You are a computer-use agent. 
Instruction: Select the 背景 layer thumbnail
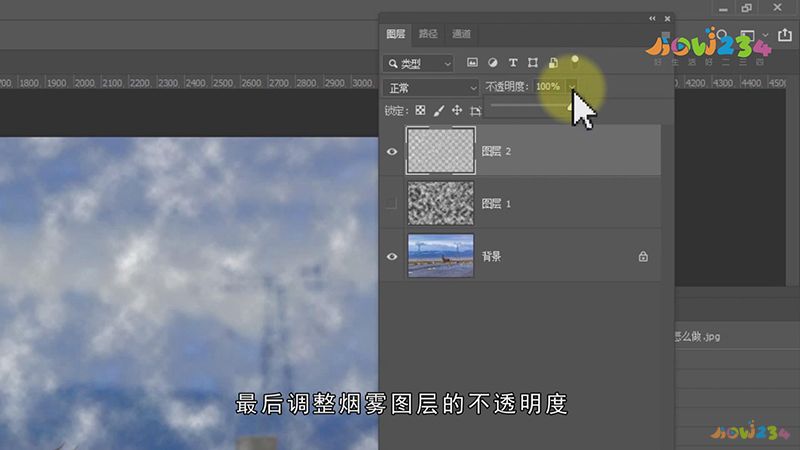441,256
